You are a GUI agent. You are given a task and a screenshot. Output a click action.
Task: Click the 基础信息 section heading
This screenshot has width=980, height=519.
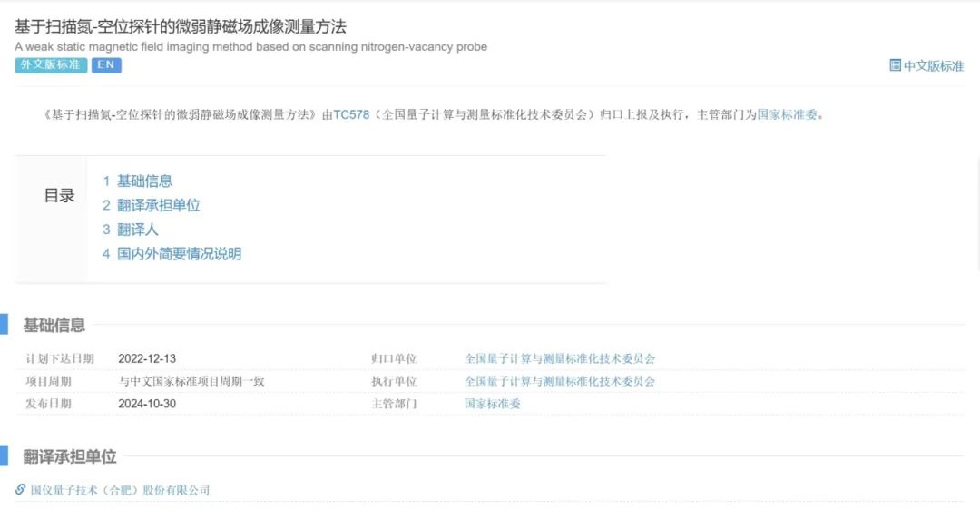coord(54,325)
